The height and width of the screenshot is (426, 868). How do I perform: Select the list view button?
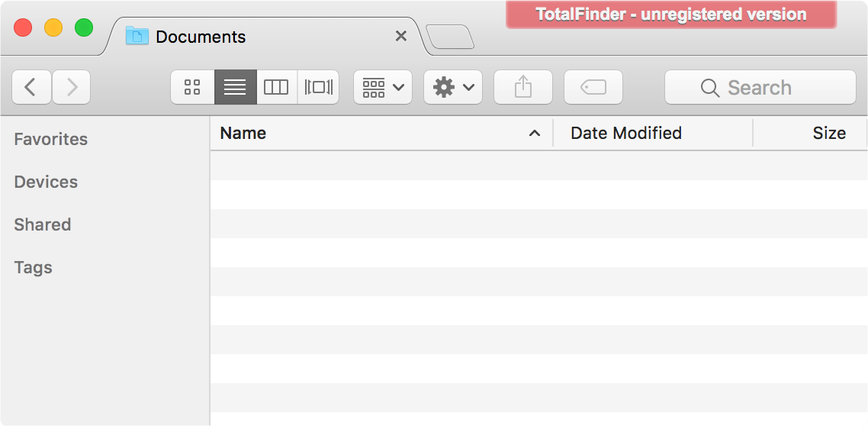tap(235, 88)
